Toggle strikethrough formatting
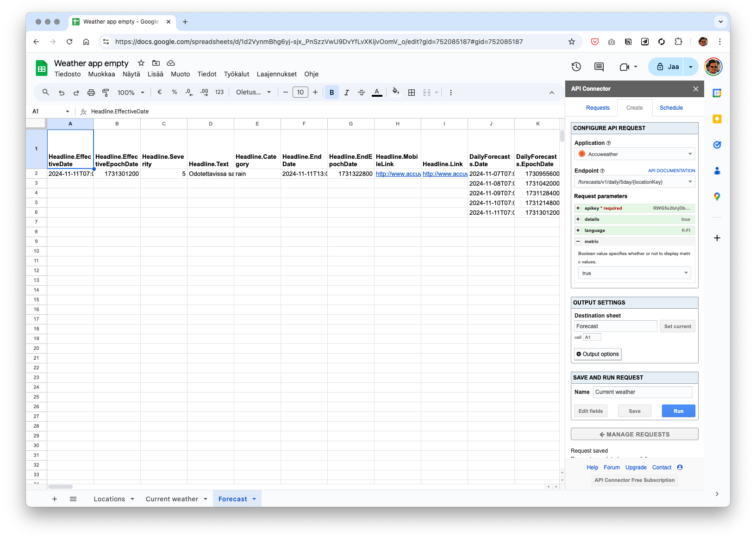Viewport: 756px width, 536px height. coord(362,93)
